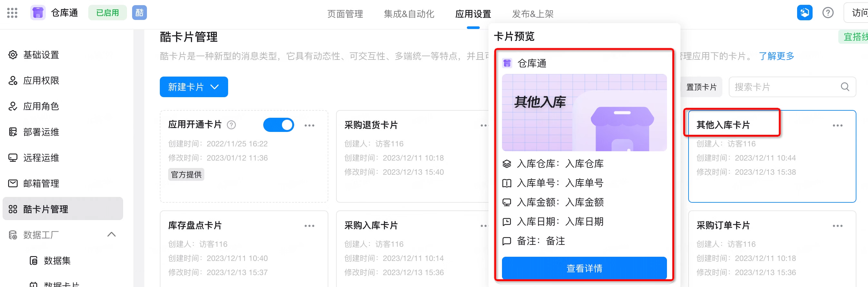Open more options for 采购订单卡片
The height and width of the screenshot is (287, 868).
(x=837, y=226)
